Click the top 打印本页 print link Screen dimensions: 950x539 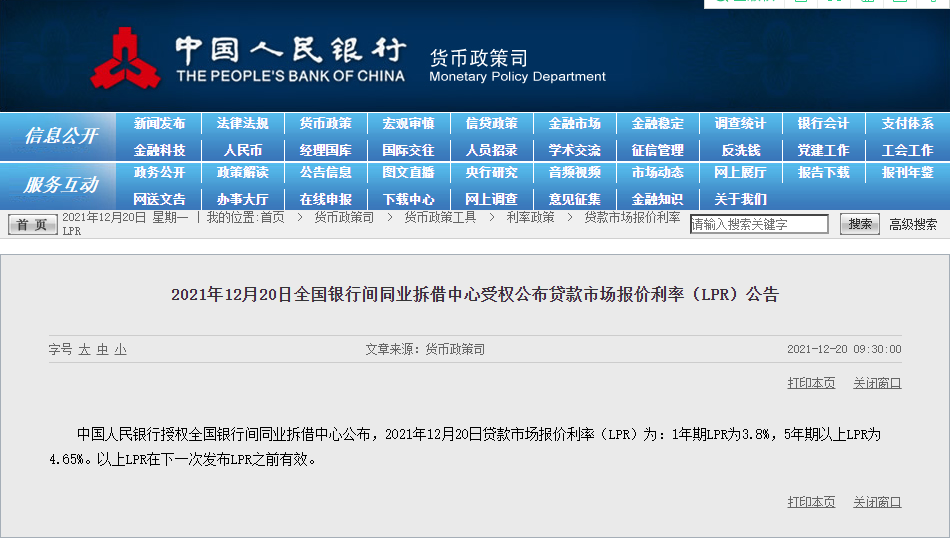pos(811,383)
